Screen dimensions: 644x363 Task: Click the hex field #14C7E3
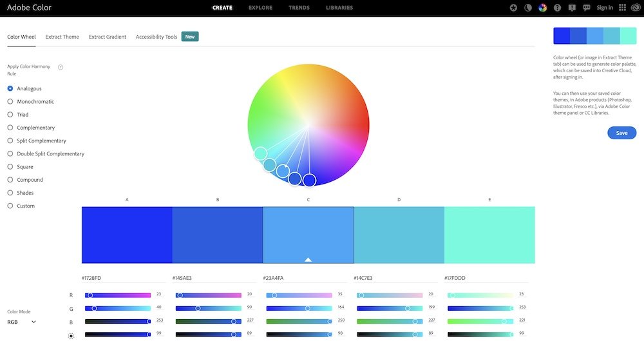coord(395,278)
